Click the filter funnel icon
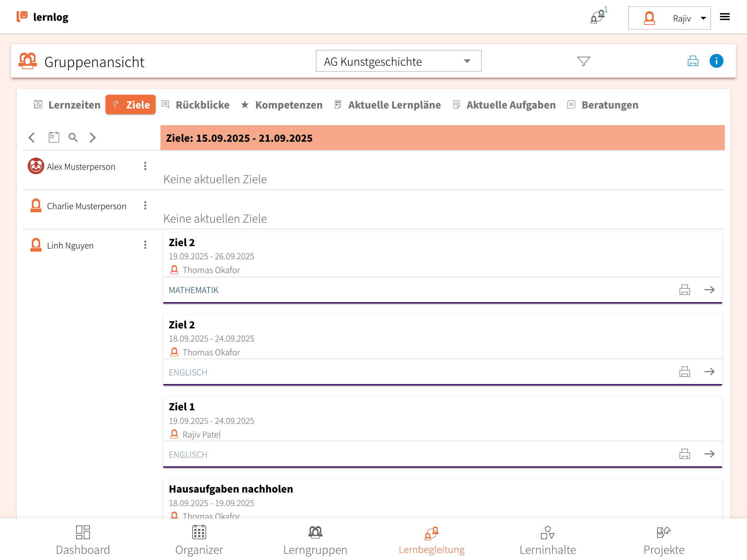This screenshot has height=560, width=747. pyautogui.click(x=583, y=61)
